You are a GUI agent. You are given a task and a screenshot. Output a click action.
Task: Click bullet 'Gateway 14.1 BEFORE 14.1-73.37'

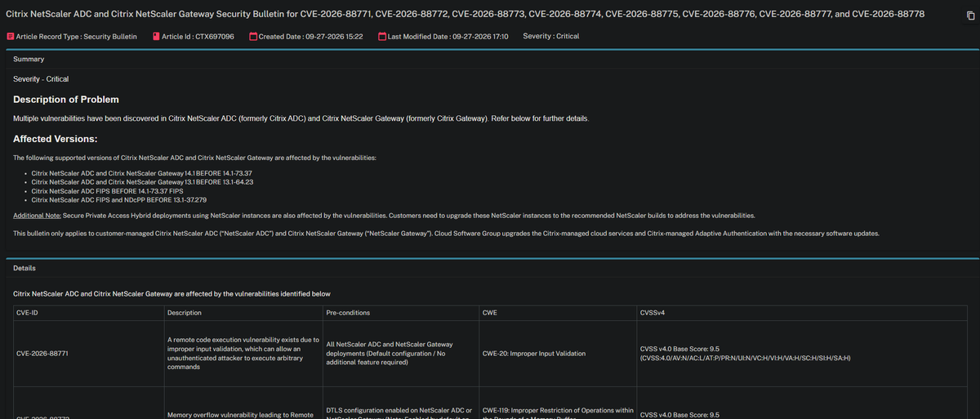[x=141, y=174]
